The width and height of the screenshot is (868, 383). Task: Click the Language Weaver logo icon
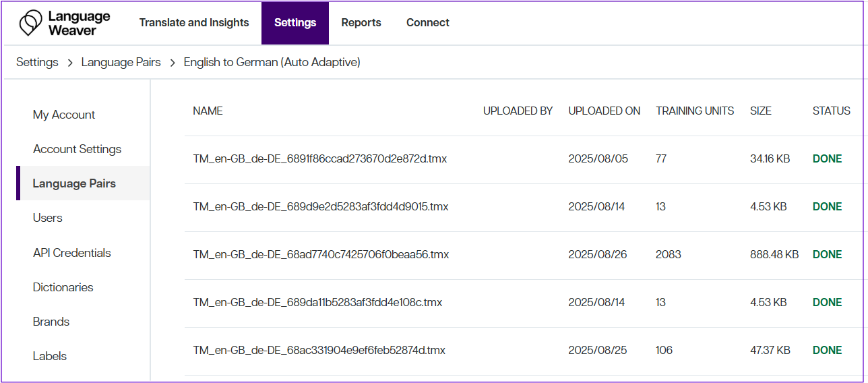coord(30,23)
